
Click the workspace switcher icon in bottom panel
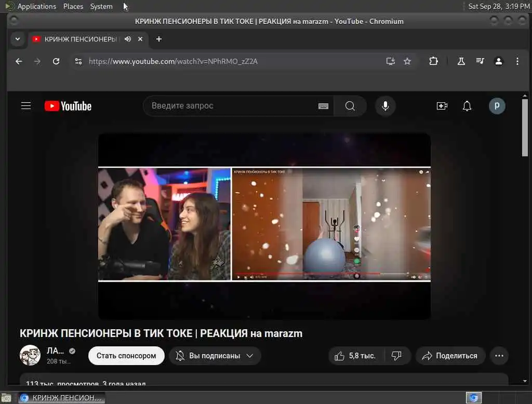(474, 398)
